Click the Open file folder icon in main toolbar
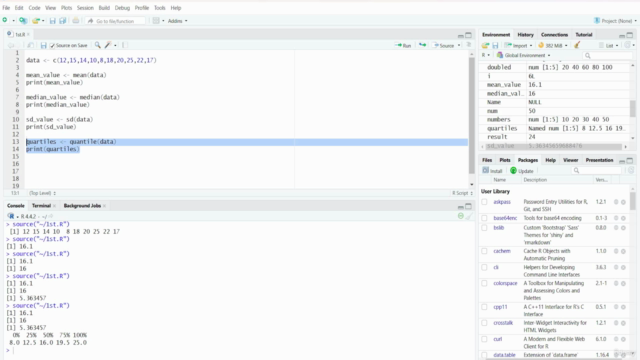Screen dimensions: 640x360 tap(36, 20)
